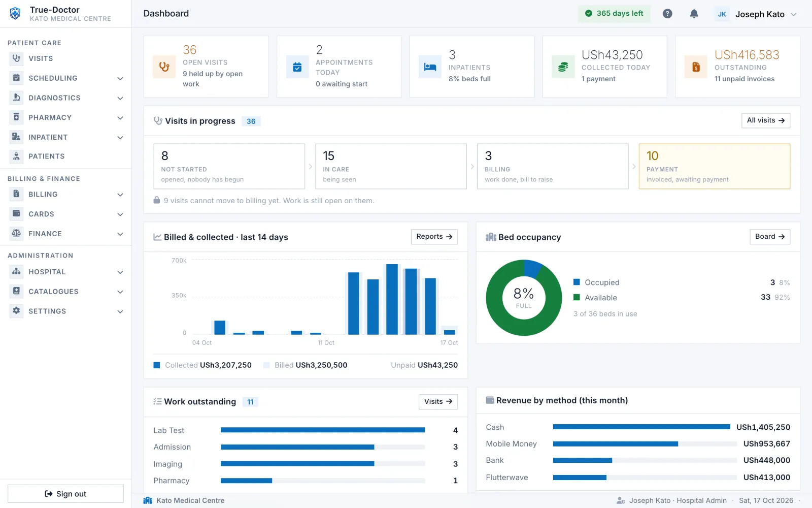Click the Outstanding invoice card icon
The height and width of the screenshot is (508, 812).
point(696,67)
